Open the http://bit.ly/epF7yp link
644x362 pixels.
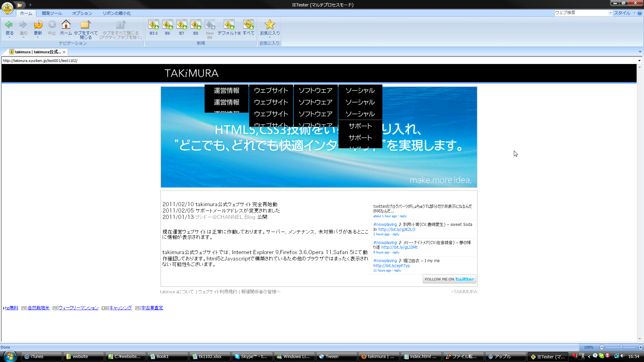pos(391,266)
